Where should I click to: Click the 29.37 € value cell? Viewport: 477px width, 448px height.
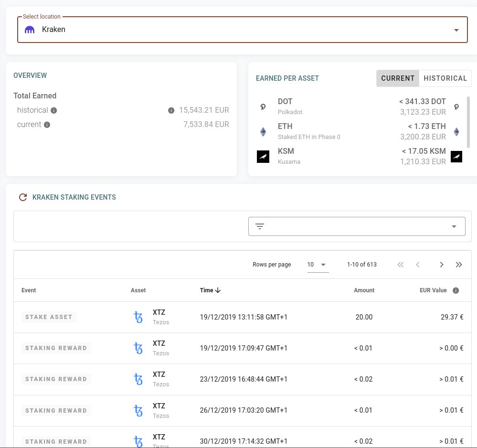pos(452,317)
